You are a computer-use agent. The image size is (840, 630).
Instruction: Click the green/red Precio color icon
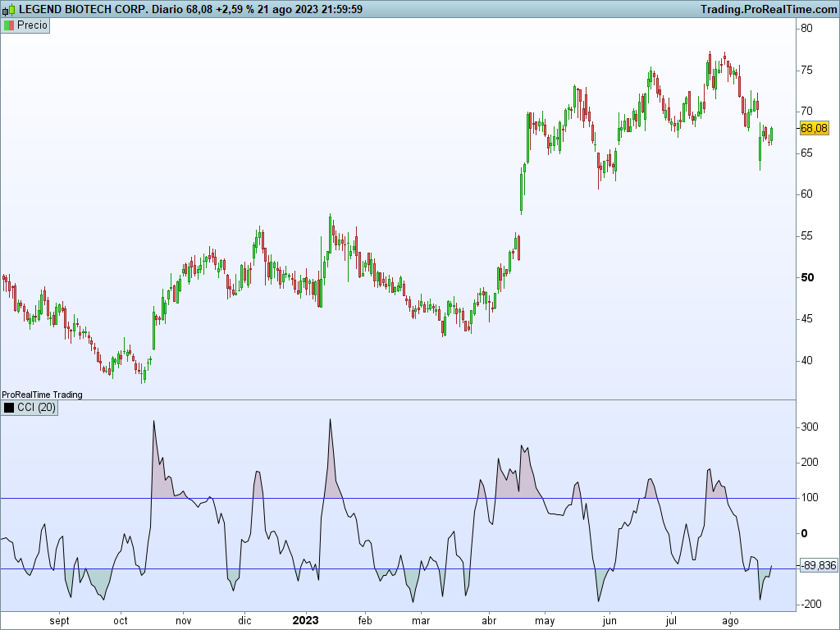click(8, 25)
